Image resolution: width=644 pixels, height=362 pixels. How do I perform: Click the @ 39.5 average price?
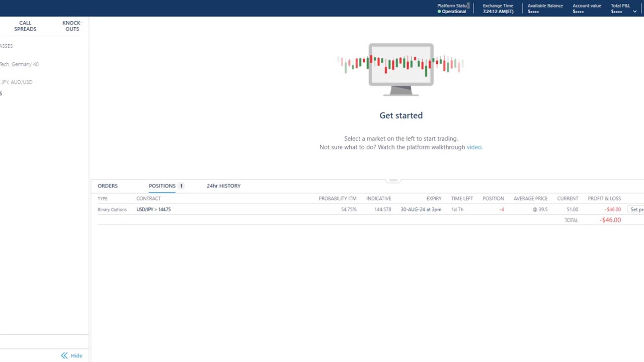click(x=540, y=210)
